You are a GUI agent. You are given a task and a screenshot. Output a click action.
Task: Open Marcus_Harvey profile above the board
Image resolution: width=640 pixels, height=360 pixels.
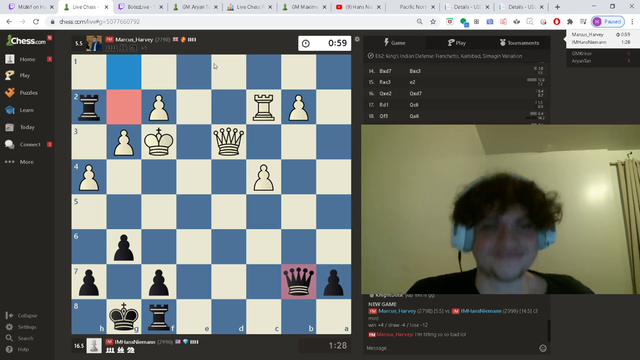134,40
